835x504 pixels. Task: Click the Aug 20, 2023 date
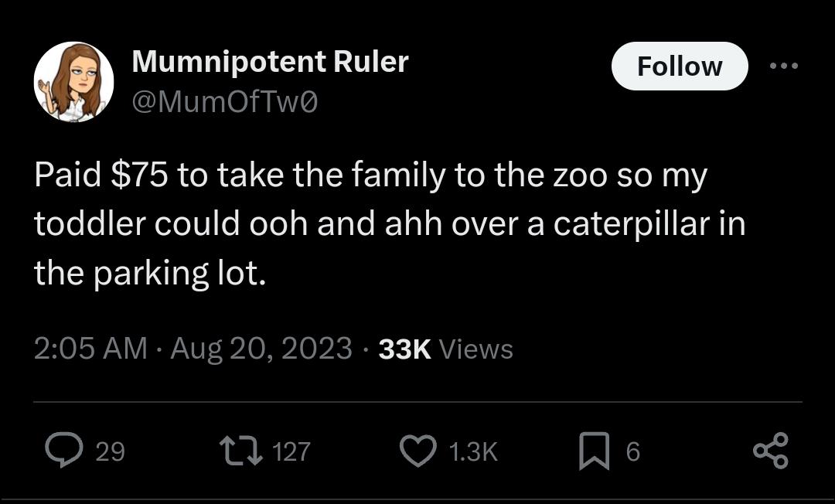pos(261,349)
